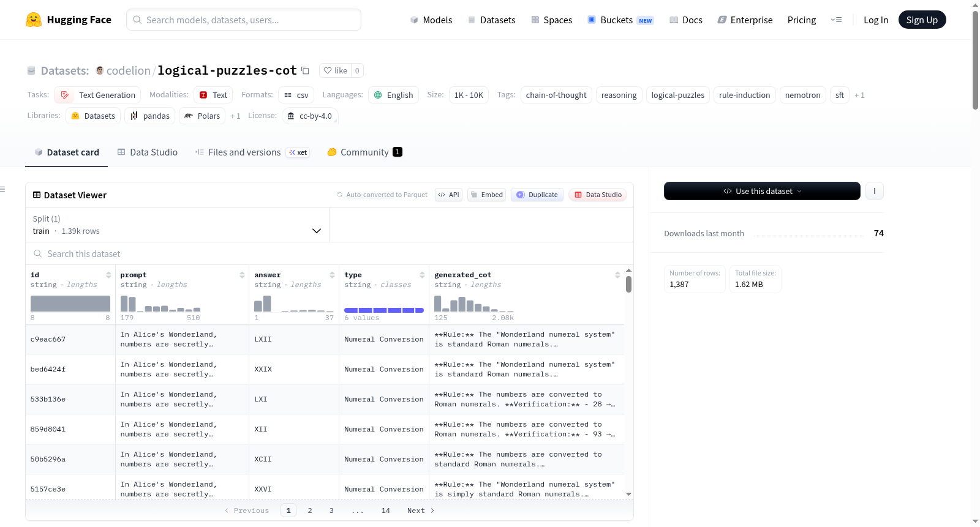
Task: Expand the train split dropdown
Action: [x=177, y=225]
